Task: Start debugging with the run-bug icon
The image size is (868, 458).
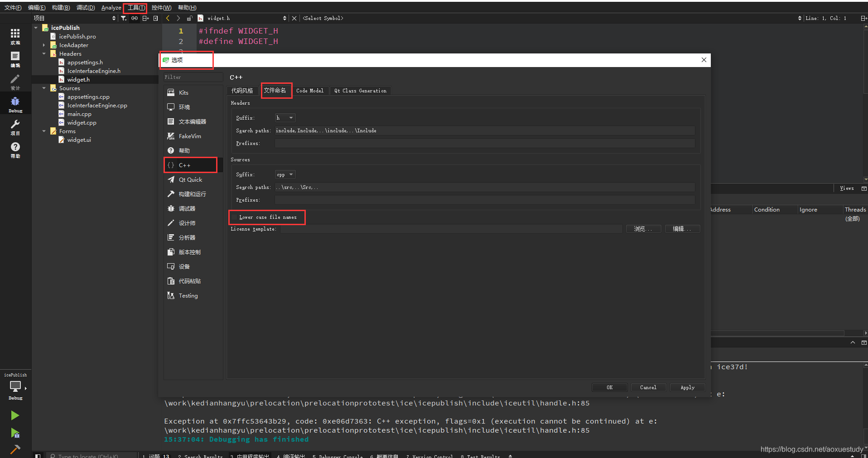Action: [x=15, y=433]
